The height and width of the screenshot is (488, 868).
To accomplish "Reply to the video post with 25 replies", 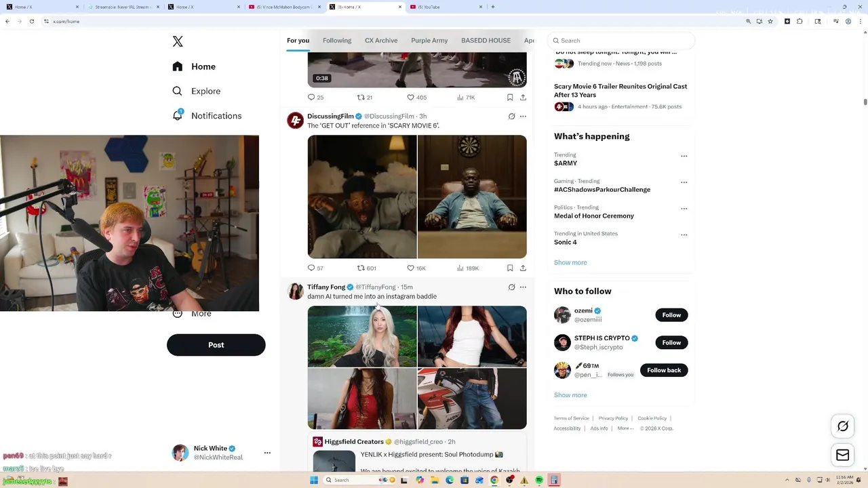I will coord(315,98).
